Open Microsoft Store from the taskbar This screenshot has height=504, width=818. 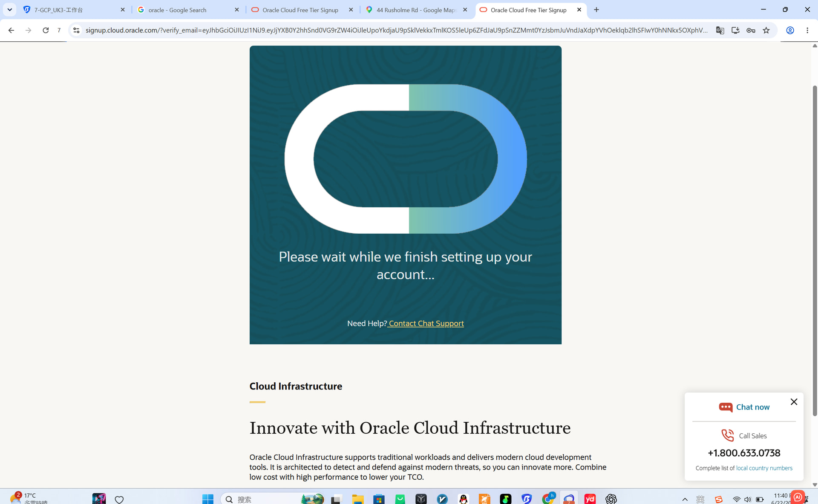tap(379, 499)
